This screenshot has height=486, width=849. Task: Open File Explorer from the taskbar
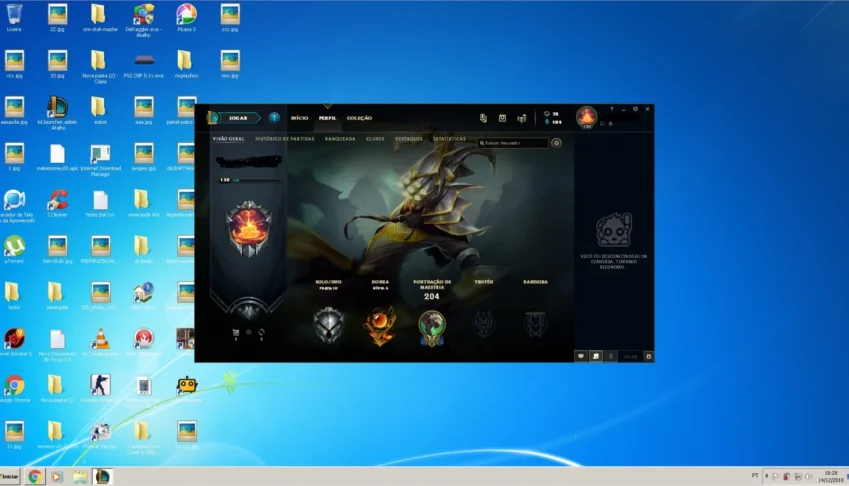[80, 476]
